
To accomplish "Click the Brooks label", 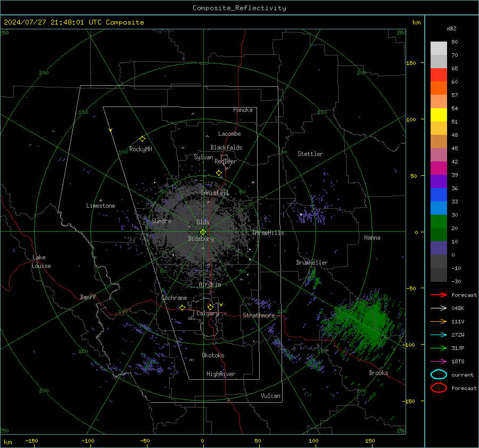I will 378,373.
